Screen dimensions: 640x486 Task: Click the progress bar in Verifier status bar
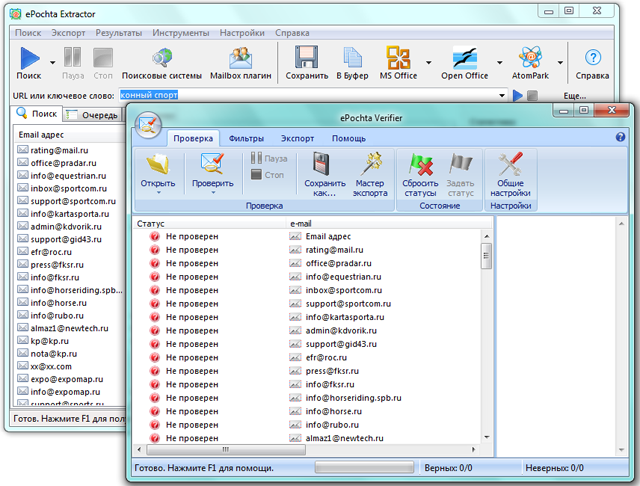tap(364, 468)
